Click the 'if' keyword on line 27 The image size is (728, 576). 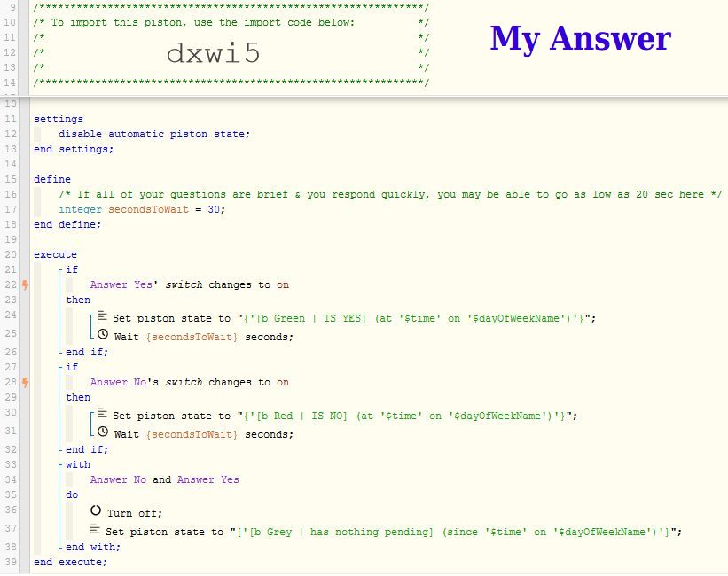click(x=72, y=367)
